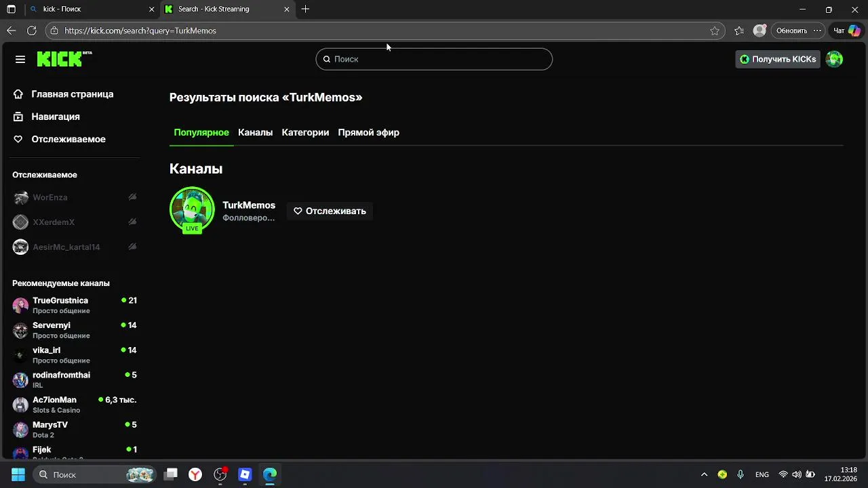Reload the page with refresh icon
This screenshot has height=488, width=868.
[x=31, y=30]
